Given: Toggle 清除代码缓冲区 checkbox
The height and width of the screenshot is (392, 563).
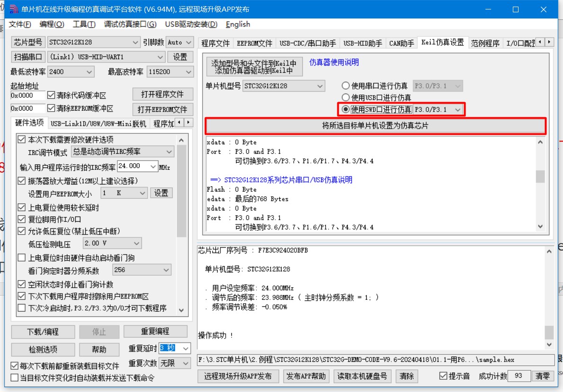Looking at the screenshot, I should [x=51, y=95].
